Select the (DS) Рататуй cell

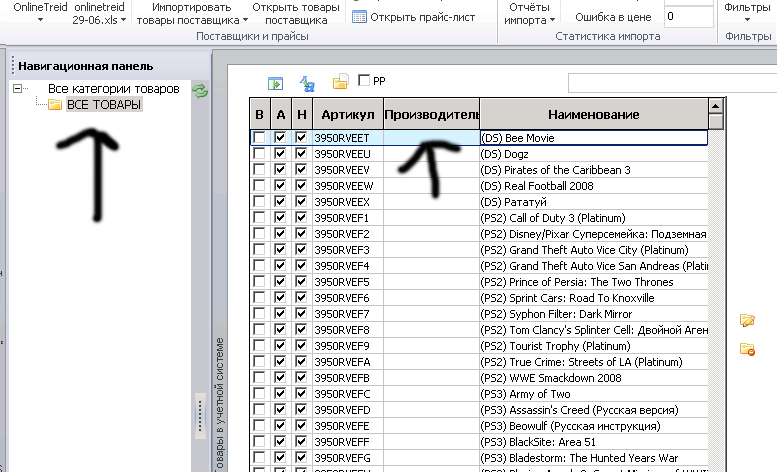(594, 202)
